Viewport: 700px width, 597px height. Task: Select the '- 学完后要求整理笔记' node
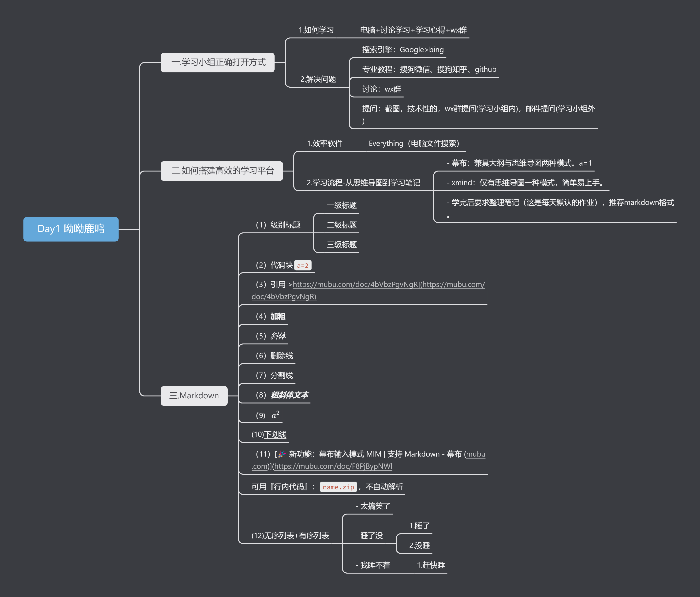pos(560,208)
